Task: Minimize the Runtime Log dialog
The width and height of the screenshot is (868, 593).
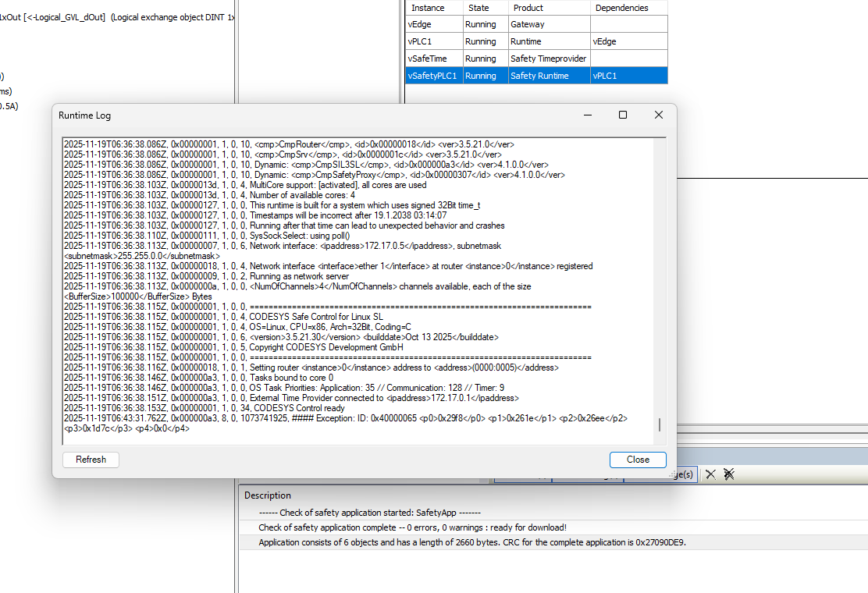Action: point(586,115)
